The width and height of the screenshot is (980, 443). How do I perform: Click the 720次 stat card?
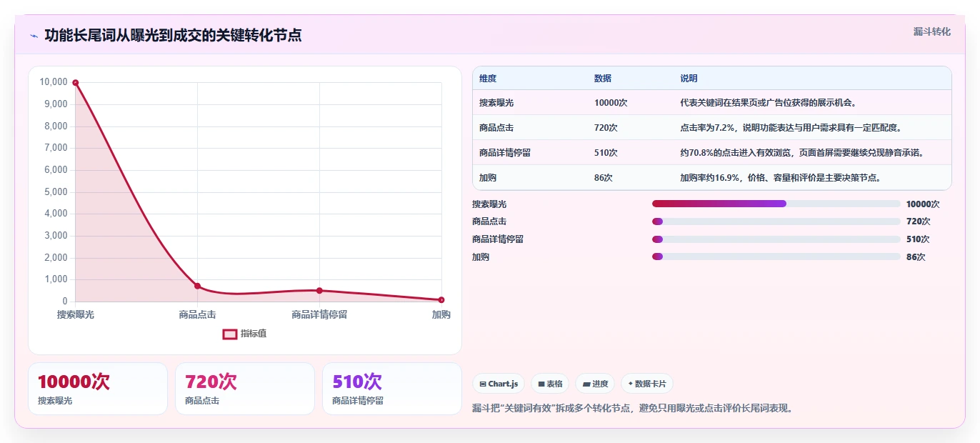(245, 389)
